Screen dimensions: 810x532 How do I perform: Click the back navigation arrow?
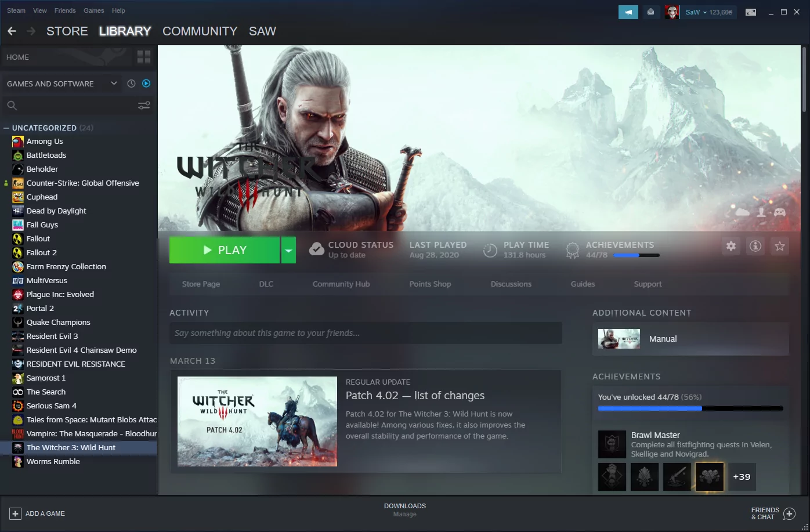(x=12, y=31)
